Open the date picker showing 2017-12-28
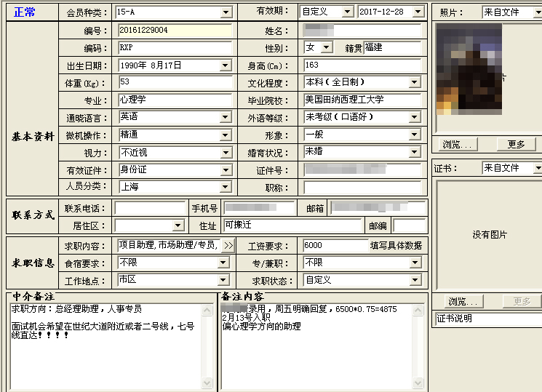The width and height of the screenshot is (542, 392). tap(418, 12)
